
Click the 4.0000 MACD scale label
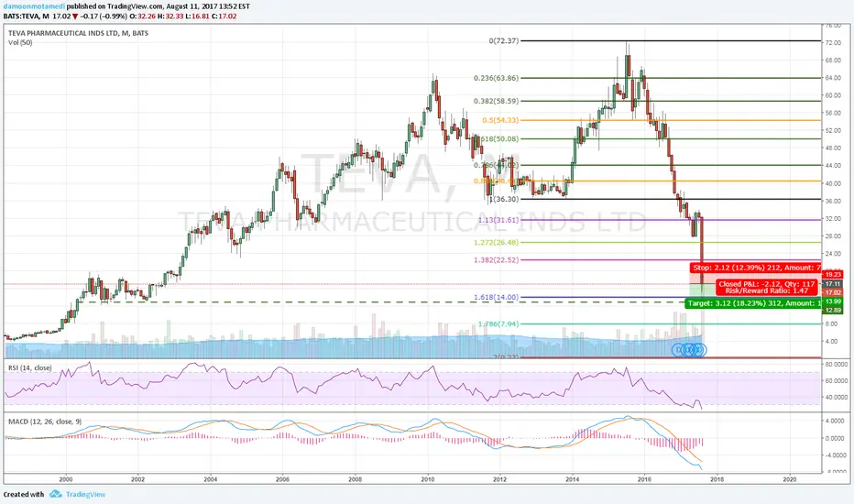click(835, 421)
